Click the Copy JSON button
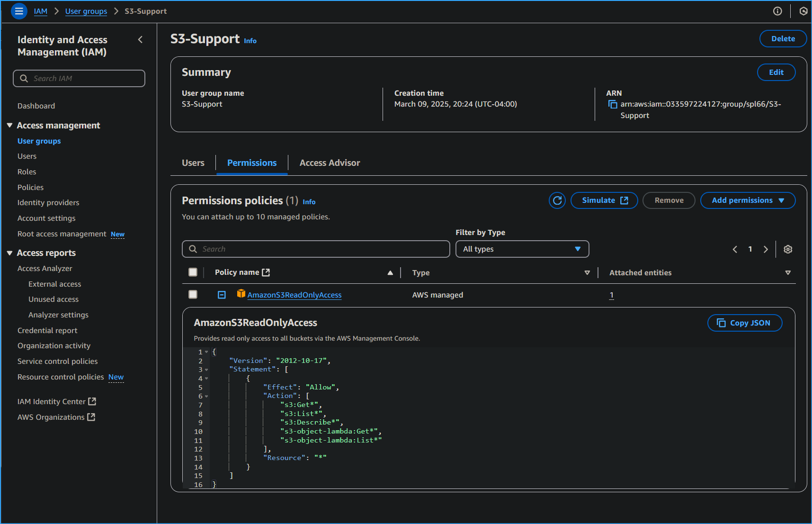 [744, 323]
